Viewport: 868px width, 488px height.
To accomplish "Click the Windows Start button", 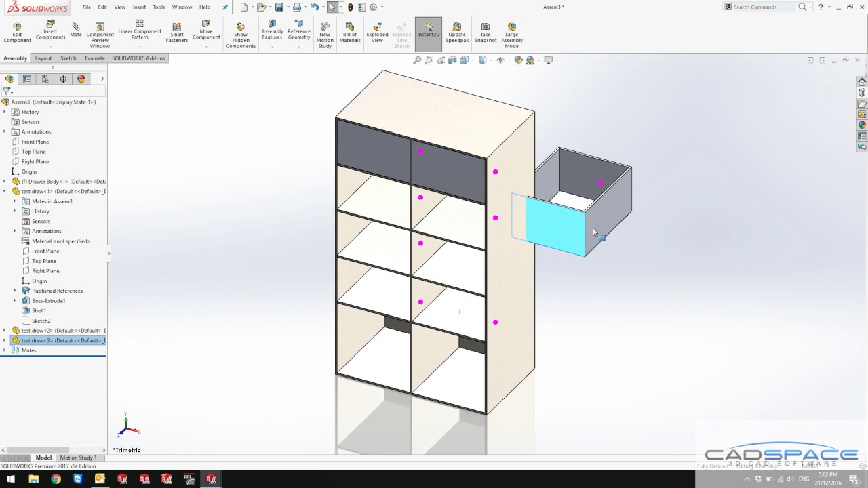I will (x=11, y=479).
